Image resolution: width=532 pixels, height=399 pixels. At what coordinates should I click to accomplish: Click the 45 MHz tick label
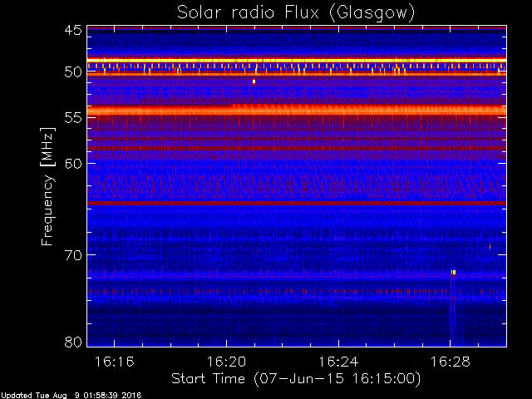tap(72, 31)
